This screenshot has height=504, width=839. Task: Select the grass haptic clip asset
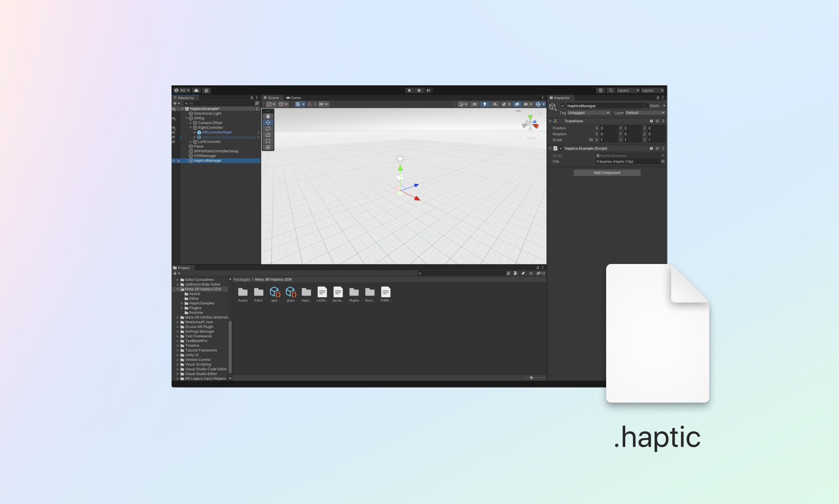(291, 294)
